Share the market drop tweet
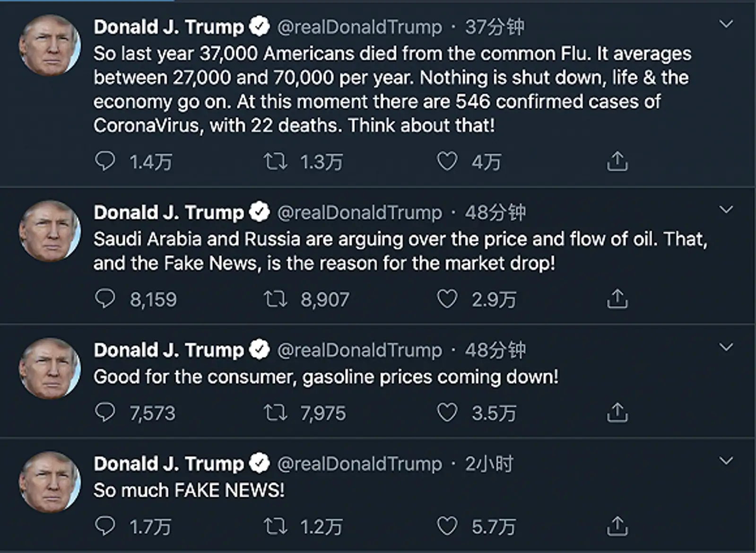The image size is (756, 553). point(617,299)
